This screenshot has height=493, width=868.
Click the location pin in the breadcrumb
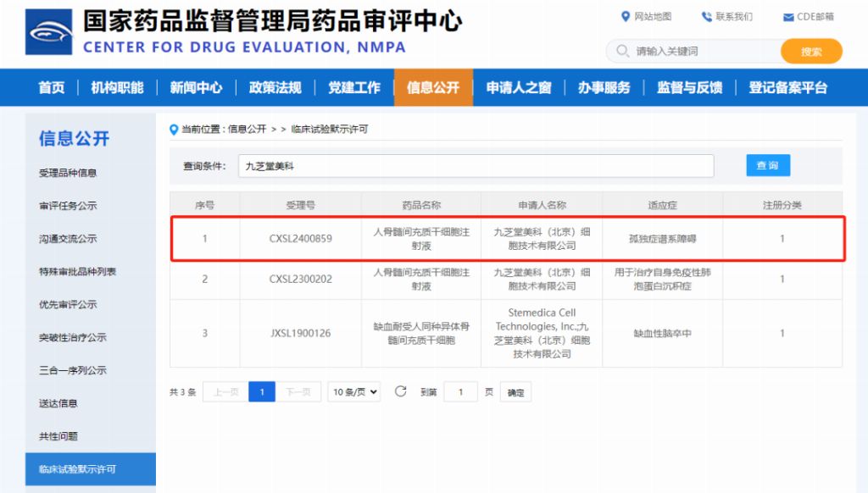(x=170, y=130)
